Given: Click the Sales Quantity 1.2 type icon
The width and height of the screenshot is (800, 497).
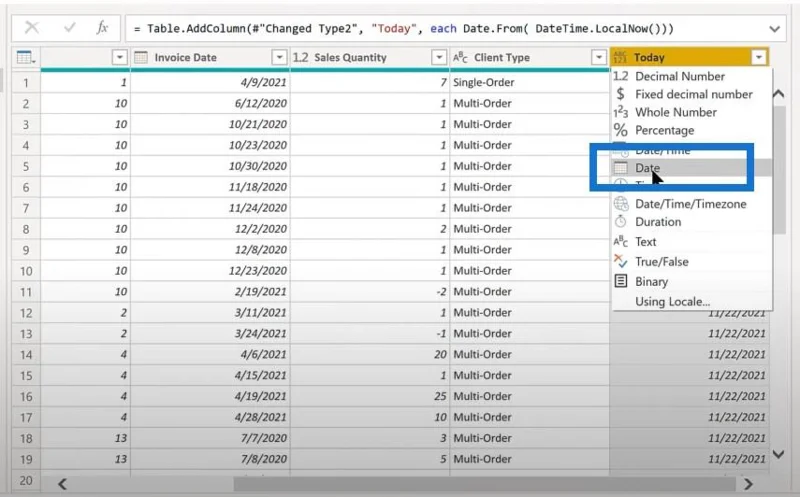Looking at the screenshot, I should coord(300,58).
